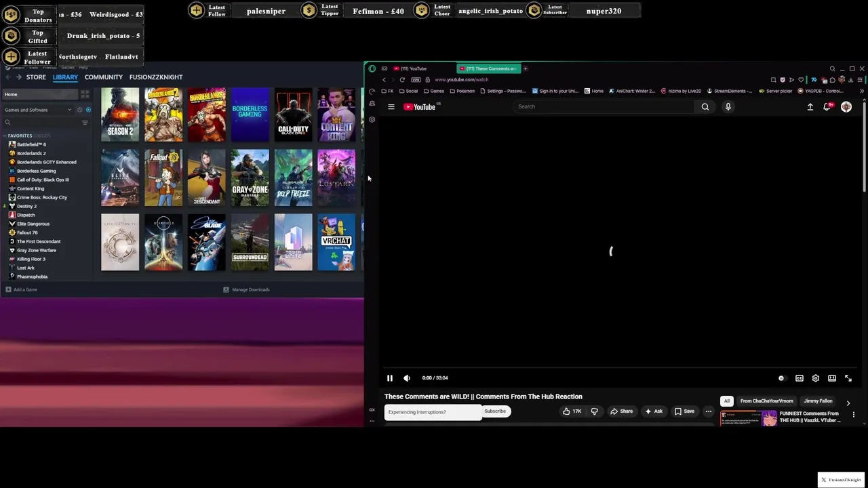Open the YouTube player settings gear

coord(816,378)
